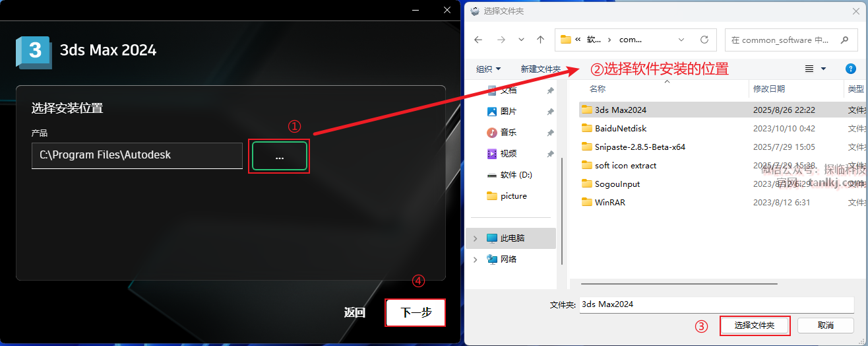Viewport: 868px width, 346px height.
Task: Refresh the folder view
Action: [x=704, y=40]
